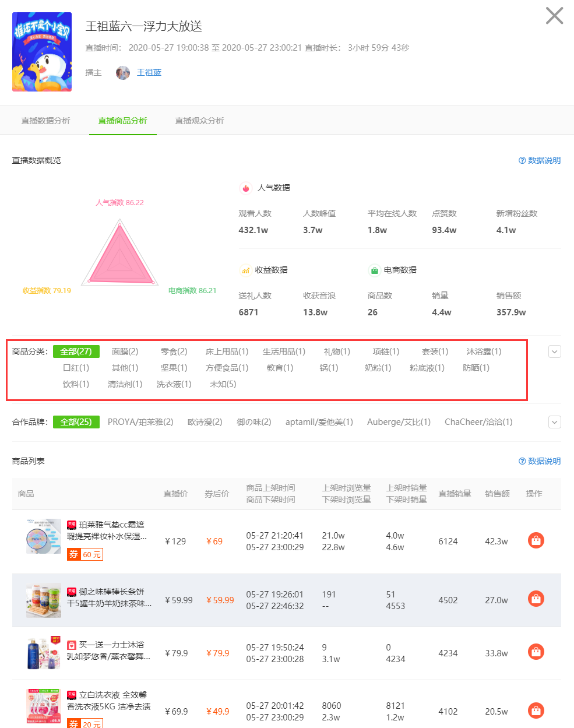Click Tmall badge on 珀莱雅 product

pyautogui.click(x=72, y=525)
